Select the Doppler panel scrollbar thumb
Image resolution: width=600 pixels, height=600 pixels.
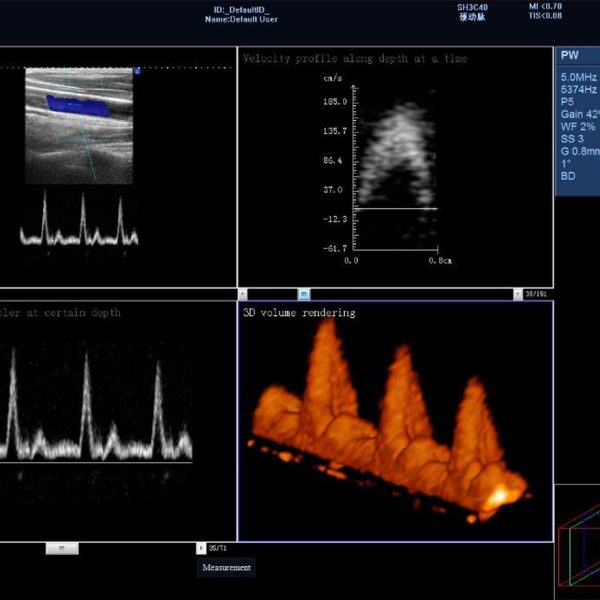click(x=62, y=548)
